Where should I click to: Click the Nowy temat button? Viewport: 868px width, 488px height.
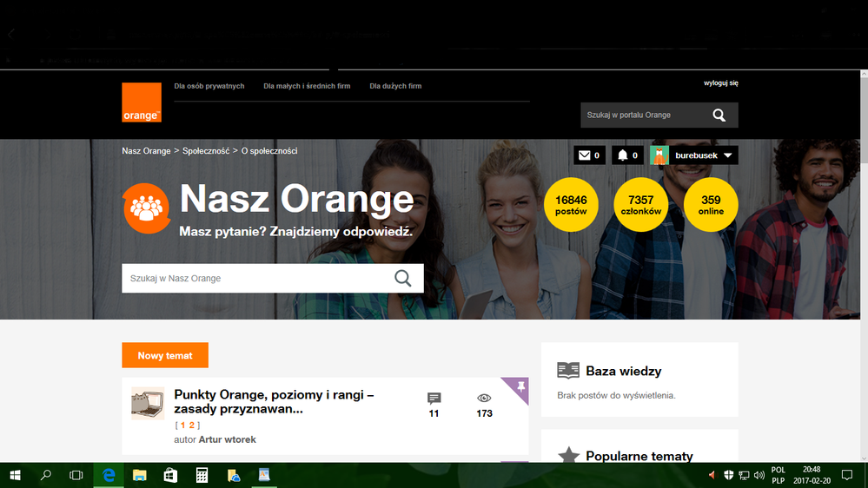pyautogui.click(x=165, y=355)
